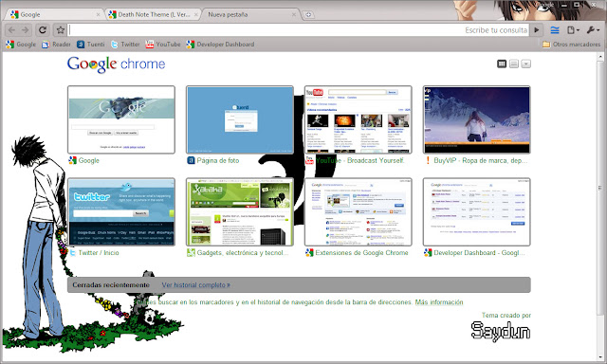
Task: Open a new tab with plus button
Action: tap(307, 15)
